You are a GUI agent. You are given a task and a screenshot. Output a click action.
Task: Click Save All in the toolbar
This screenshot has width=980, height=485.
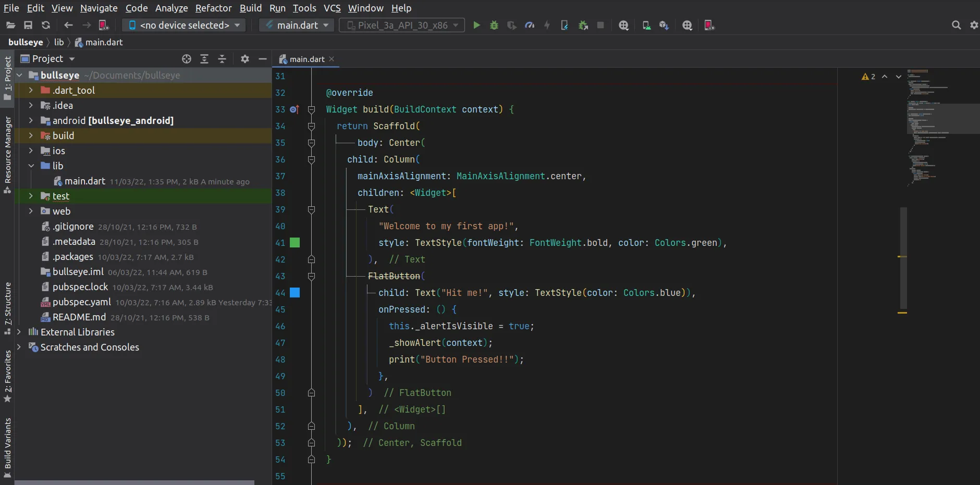pyautogui.click(x=28, y=25)
